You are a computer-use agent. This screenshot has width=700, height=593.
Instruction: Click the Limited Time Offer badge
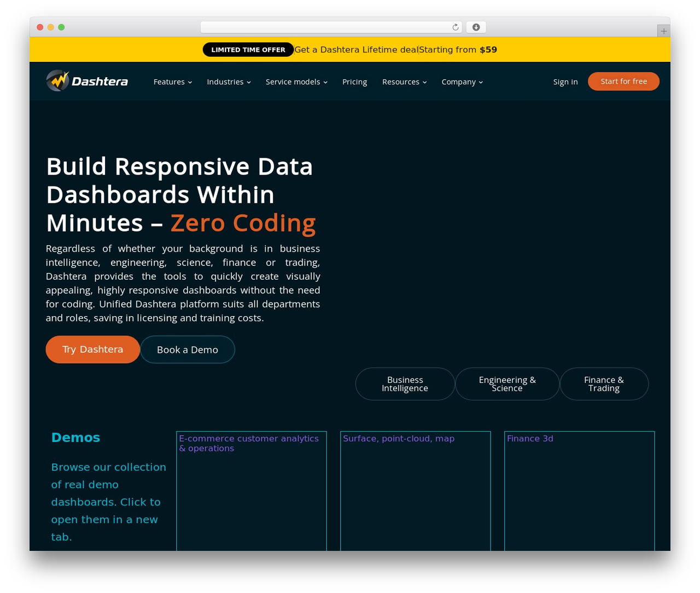[x=248, y=50]
